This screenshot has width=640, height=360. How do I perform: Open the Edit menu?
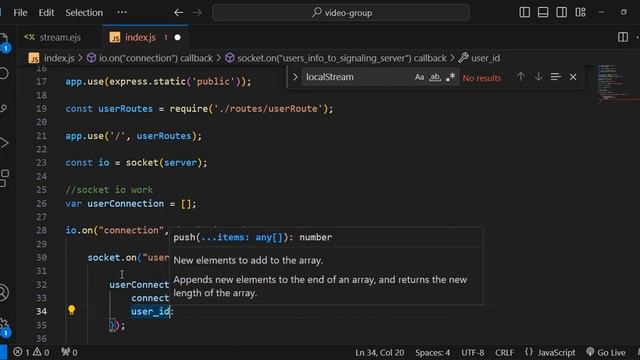(x=46, y=13)
